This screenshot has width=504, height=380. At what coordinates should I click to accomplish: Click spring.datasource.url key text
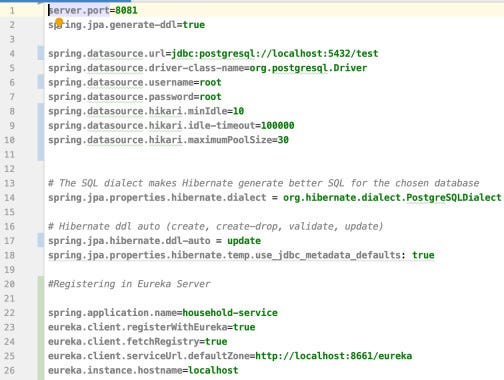[107, 54]
